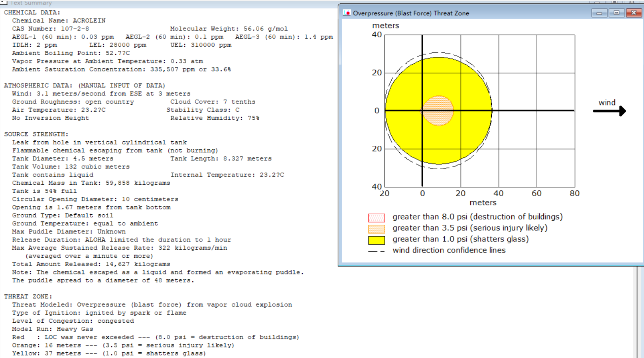Screen dimensions: 644x358
Task: Click the Threat Zone window title bar text
Action: click(411, 13)
